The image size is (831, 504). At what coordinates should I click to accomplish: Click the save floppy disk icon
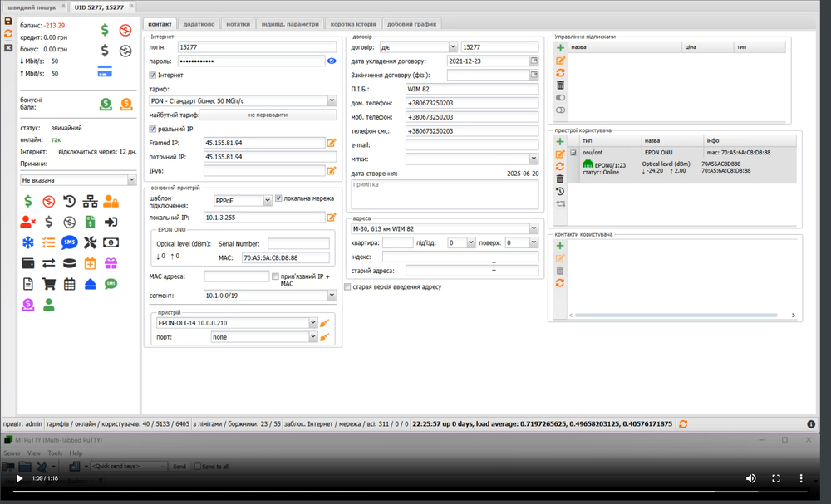click(8, 21)
